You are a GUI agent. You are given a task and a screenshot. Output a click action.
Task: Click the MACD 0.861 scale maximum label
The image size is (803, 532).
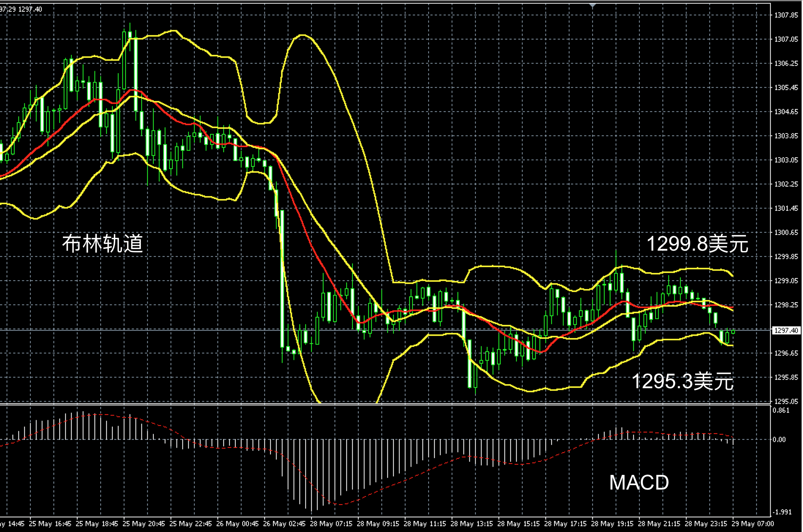tap(781, 410)
